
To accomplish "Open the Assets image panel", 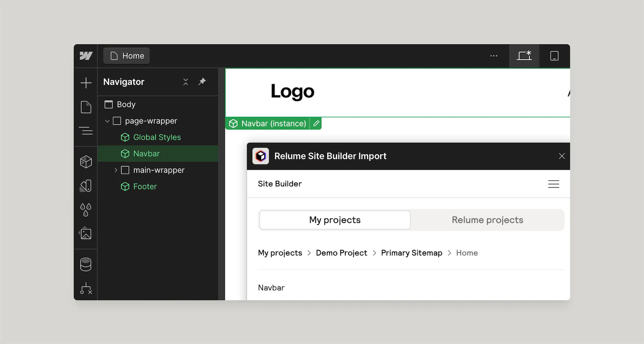I will coord(86,233).
